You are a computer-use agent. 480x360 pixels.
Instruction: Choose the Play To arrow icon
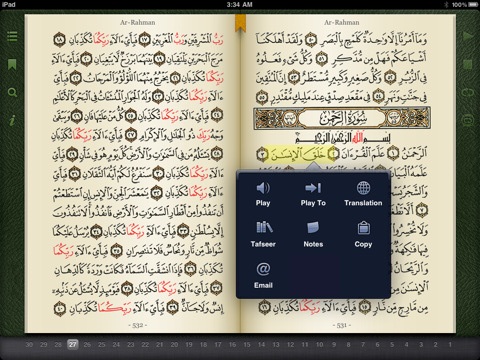click(x=313, y=188)
